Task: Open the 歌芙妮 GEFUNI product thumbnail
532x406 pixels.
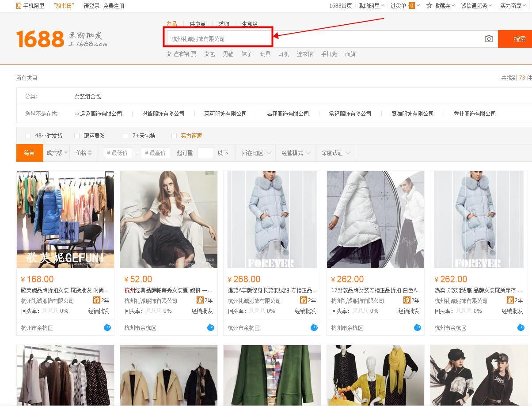Action: click(x=65, y=220)
